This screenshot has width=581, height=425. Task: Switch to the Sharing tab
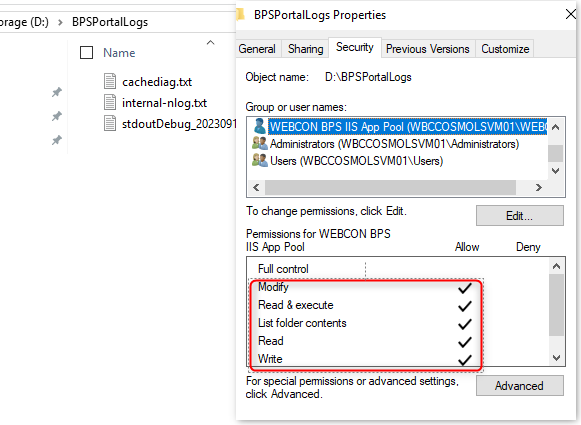pos(305,49)
